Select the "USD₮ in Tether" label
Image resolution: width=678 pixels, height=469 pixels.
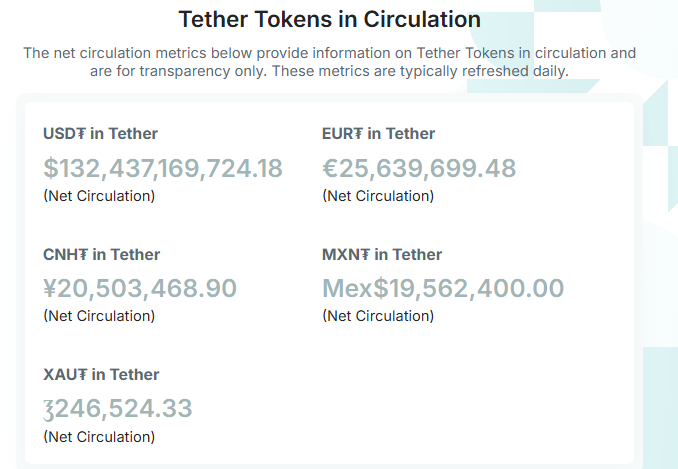coord(100,134)
